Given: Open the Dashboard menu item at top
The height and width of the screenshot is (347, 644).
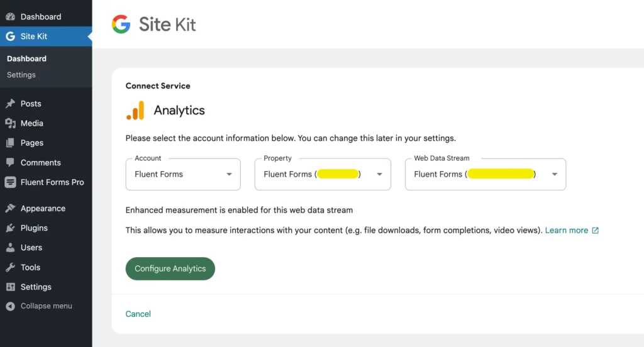Looking at the screenshot, I should (46, 17).
